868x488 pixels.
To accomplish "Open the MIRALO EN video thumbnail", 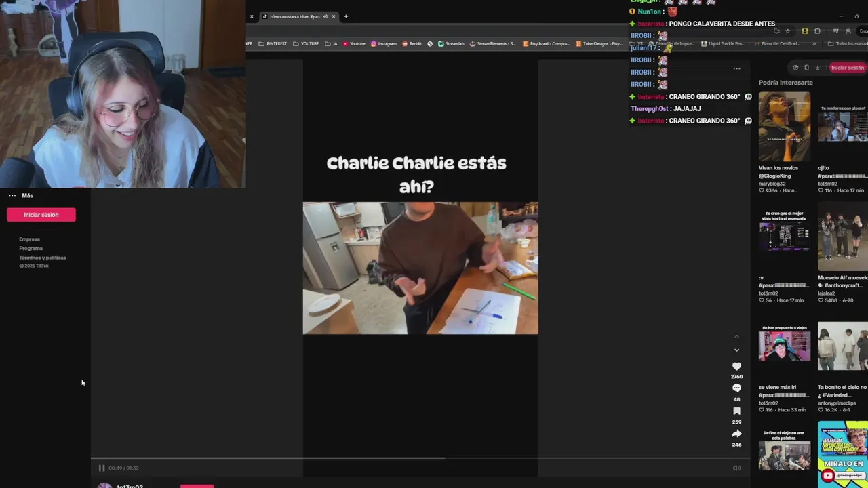I will coord(843,454).
